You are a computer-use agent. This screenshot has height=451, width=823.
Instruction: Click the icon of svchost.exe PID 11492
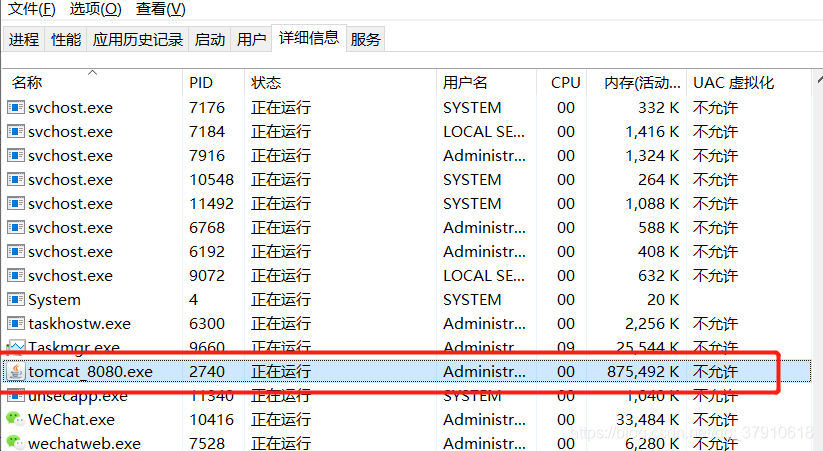(16, 203)
